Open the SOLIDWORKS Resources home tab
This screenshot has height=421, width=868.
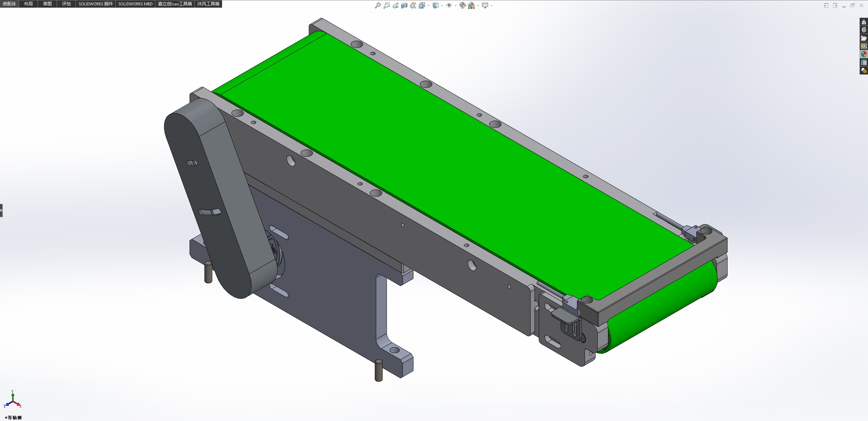[864, 22]
